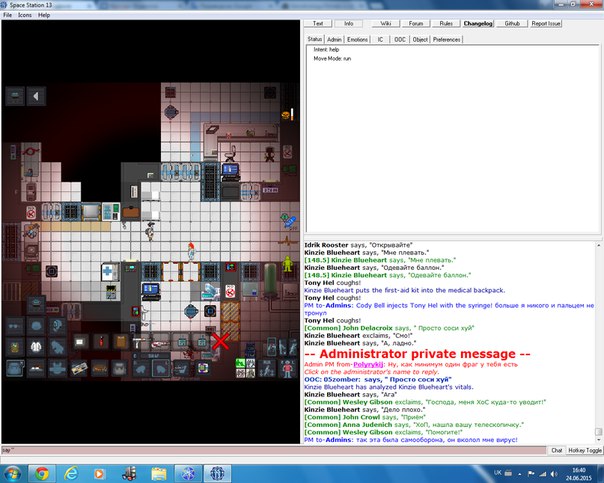Open the Help menu
This screenshot has width=604, height=483.
coord(44,15)
